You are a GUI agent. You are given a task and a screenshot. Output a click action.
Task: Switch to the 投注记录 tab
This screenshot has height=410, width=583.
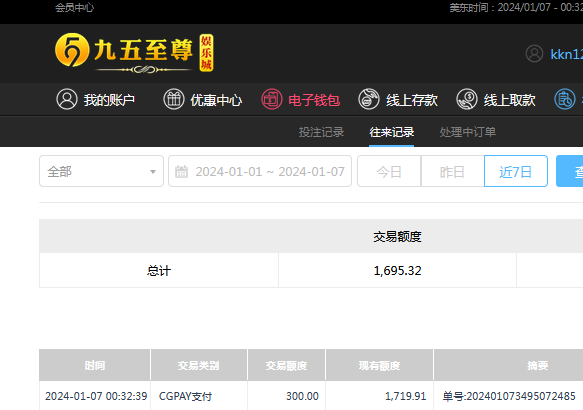coord(321,132)
